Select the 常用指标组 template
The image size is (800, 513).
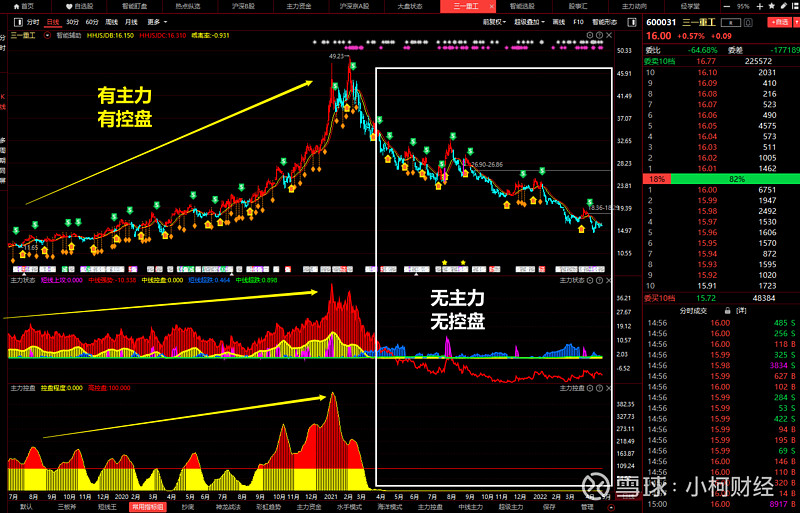148,507
